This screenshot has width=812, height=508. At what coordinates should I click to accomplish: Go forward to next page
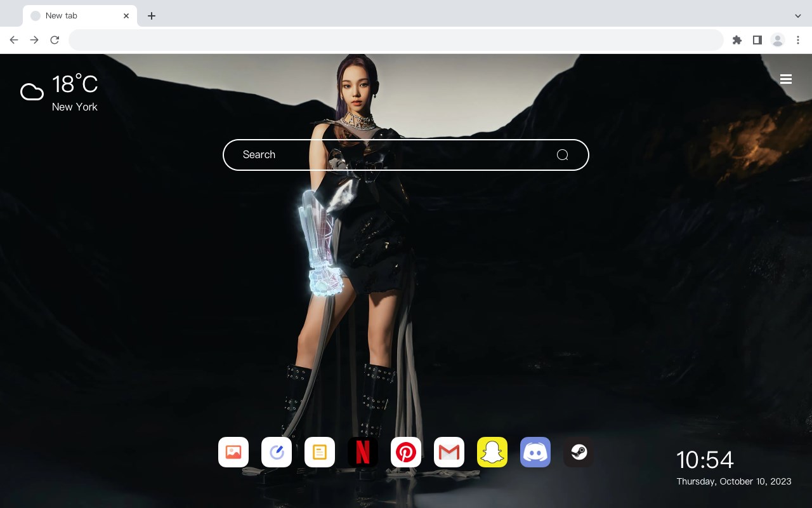pyautogui.click(x=34, y=40)
